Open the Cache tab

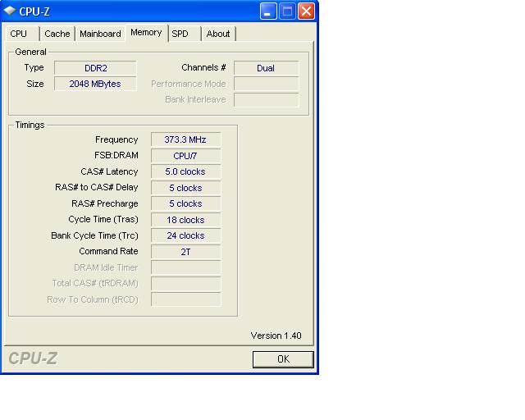[57, 34]
